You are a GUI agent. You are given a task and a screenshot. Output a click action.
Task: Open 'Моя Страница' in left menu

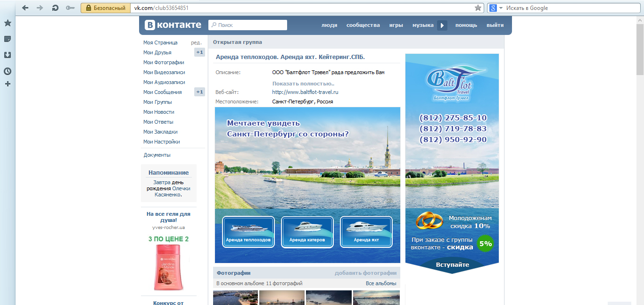click(160, 42)
